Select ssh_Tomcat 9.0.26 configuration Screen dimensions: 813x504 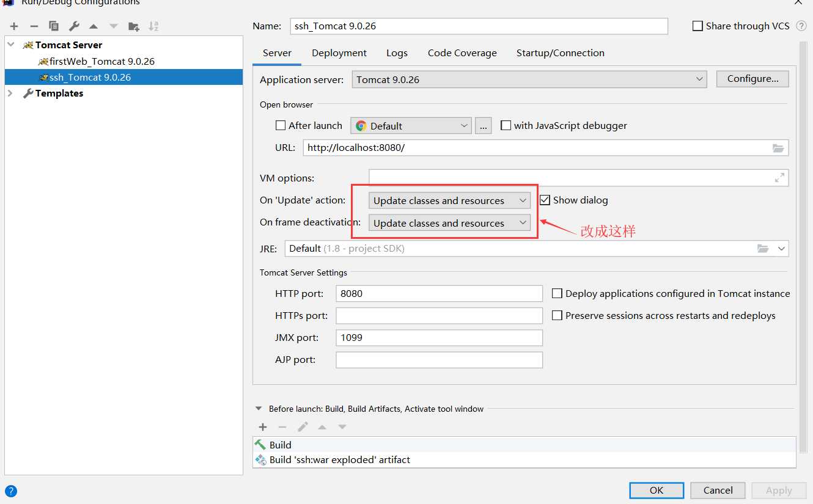point(123,77)
